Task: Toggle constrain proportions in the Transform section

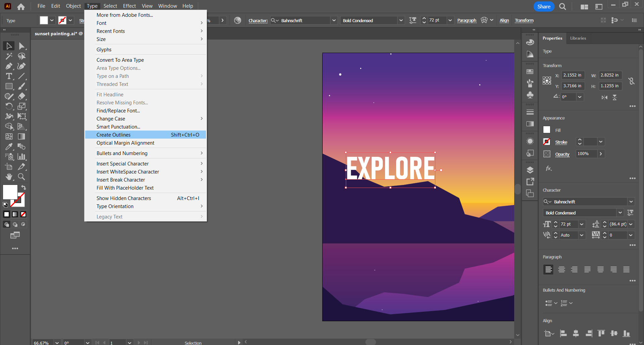Action: (632, 81)
